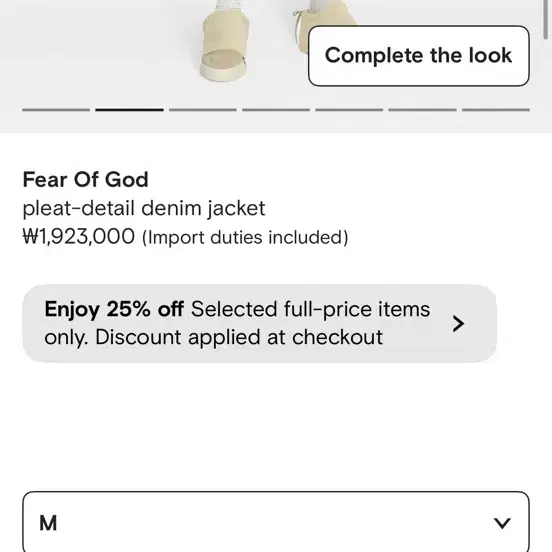The image size is (552, 552).
Task: Tap the Import duties included note
Action: point(245,237)
